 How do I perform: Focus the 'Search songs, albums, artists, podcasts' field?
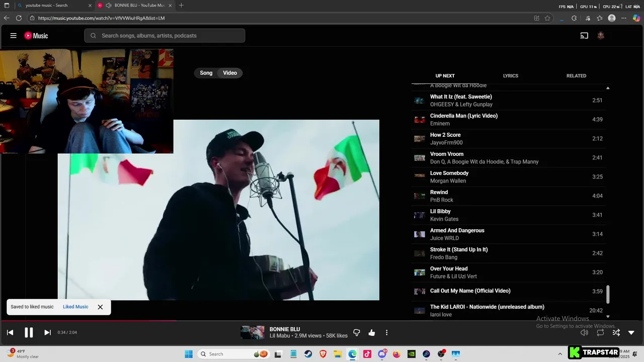[165, 36]
